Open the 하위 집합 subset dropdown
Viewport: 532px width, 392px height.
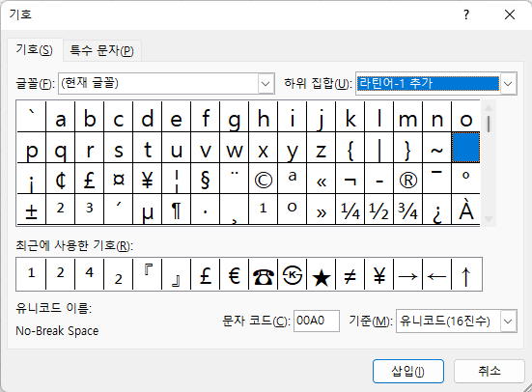point(508,83)
